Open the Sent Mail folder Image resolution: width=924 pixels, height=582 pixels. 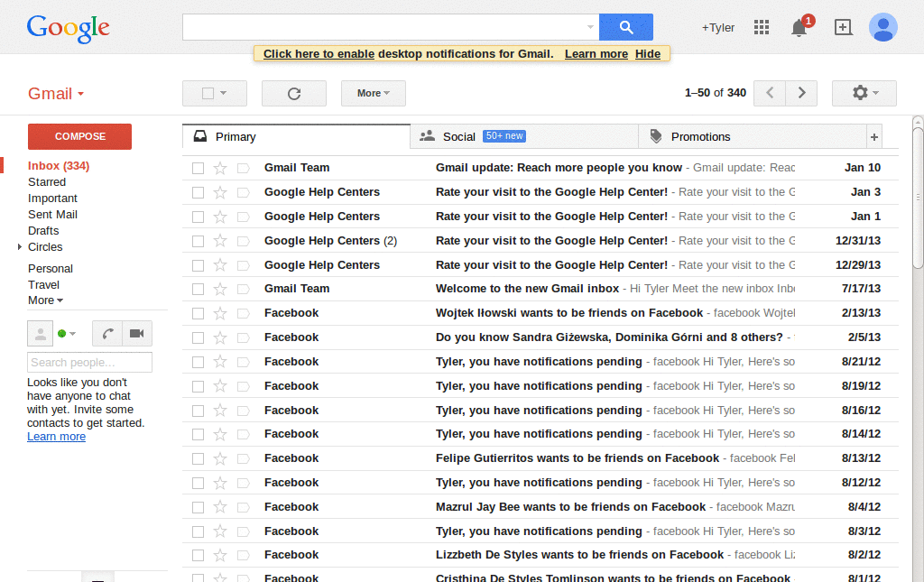tap(52, 215)
